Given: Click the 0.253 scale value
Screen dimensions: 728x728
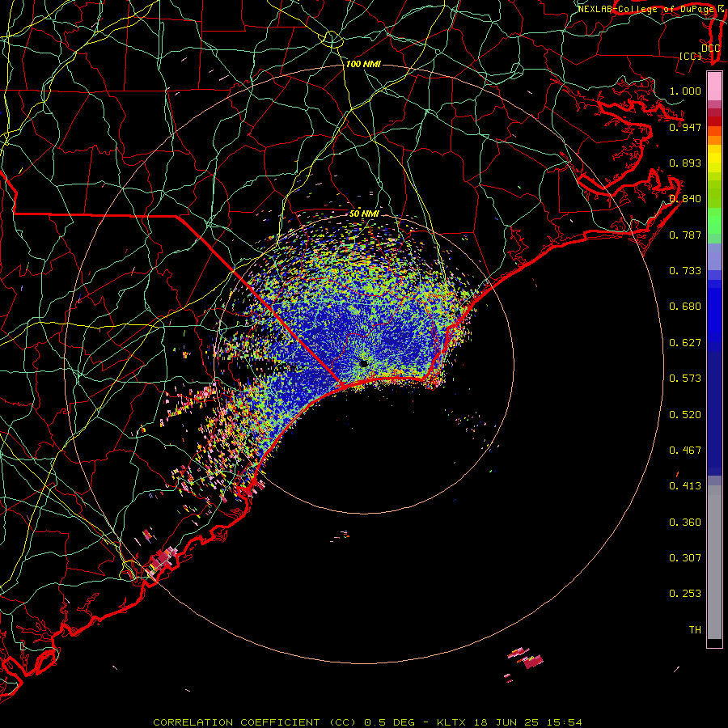Looking at the screenshot, I should pos(685,594).
